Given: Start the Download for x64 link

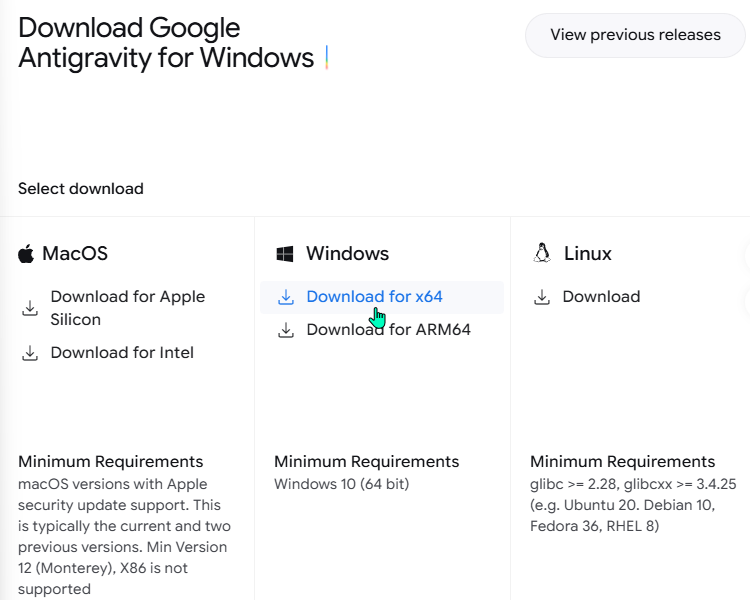Looking at the screenshot, I should [x=374, y=297].
